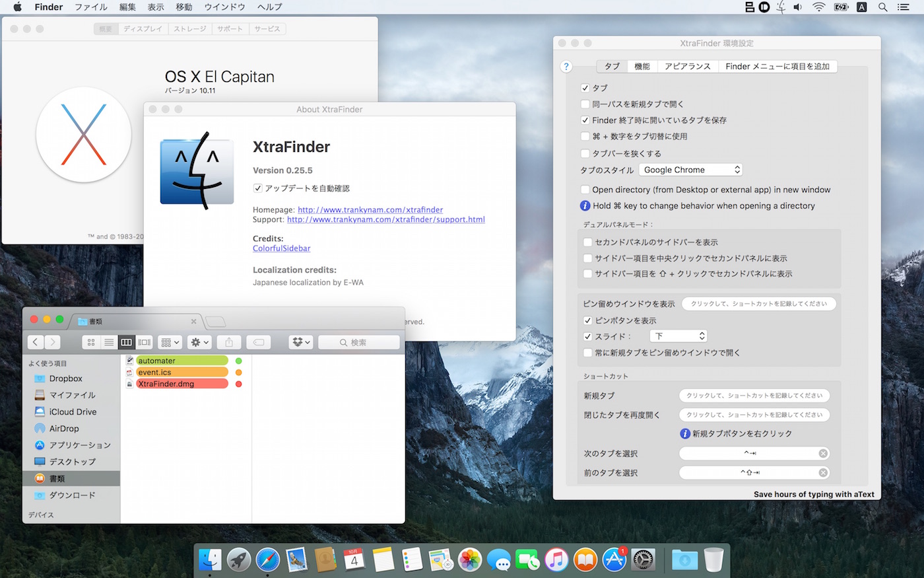The image size is (924, 578).
Task: Record a shortcut for 新規タブ
Action: point(754,396)
